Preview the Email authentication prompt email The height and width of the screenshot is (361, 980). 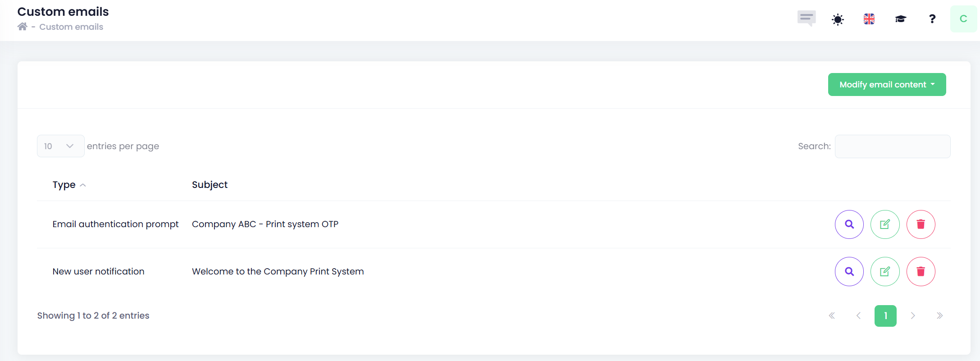click(849, 224)
